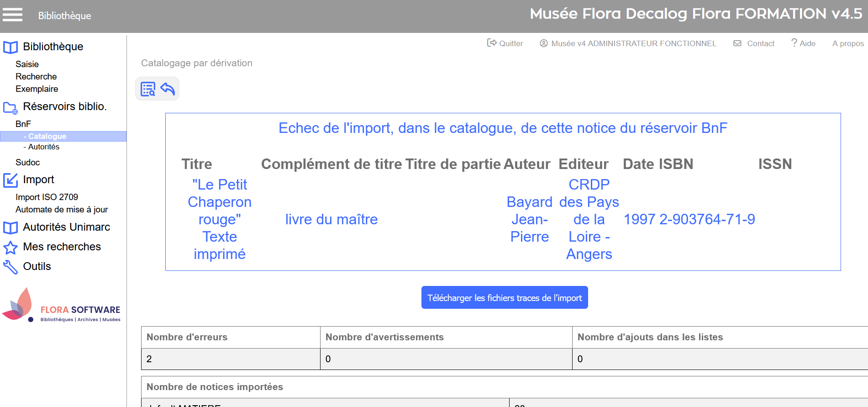Viewport: 868px width, 407px height.
Task: Open Import ISO 2709
Action: tap(47, 197)
